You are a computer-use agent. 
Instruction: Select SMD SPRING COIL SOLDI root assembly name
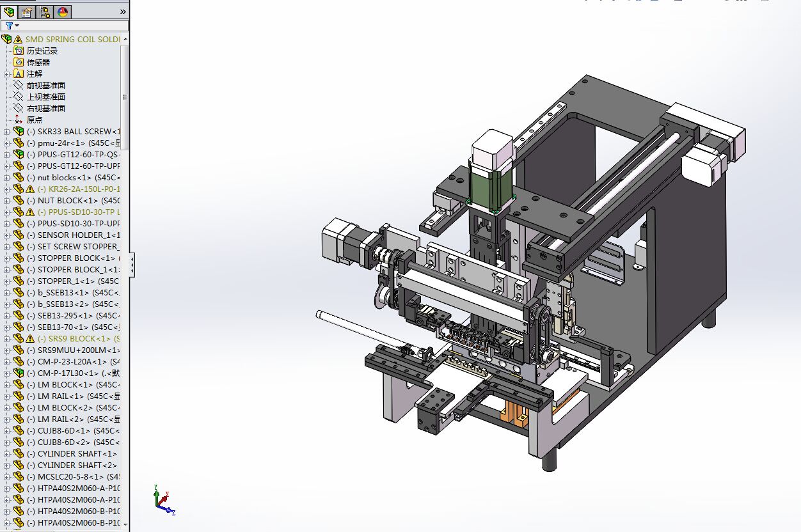(x=72, y=39)
